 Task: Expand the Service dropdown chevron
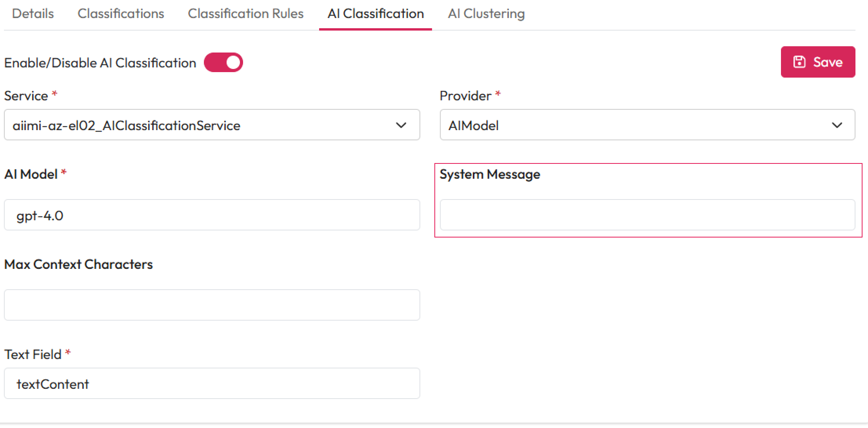401,125
